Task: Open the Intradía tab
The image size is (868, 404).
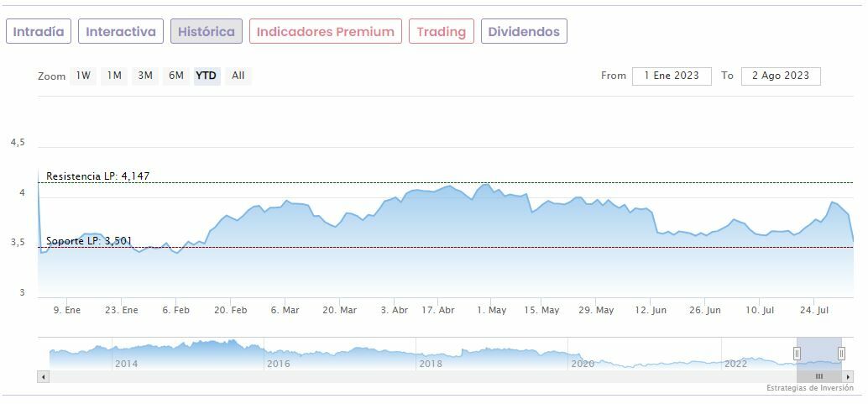Action: pyautogui.click(x=39, y=32)
